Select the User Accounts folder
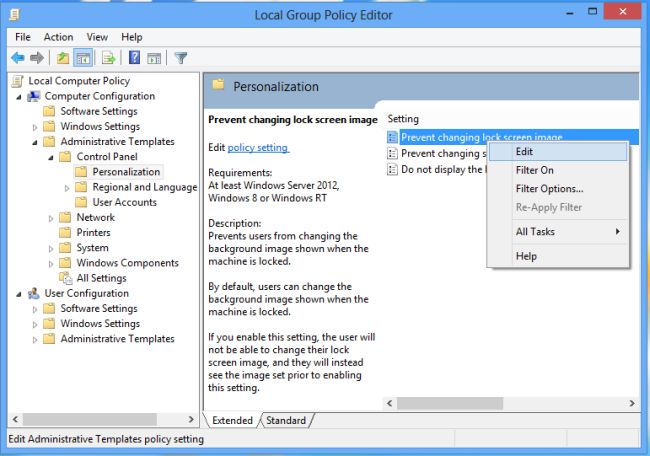The width and height of the screenshot is (650, 456). pyautogui.click(x=124, y=202)
